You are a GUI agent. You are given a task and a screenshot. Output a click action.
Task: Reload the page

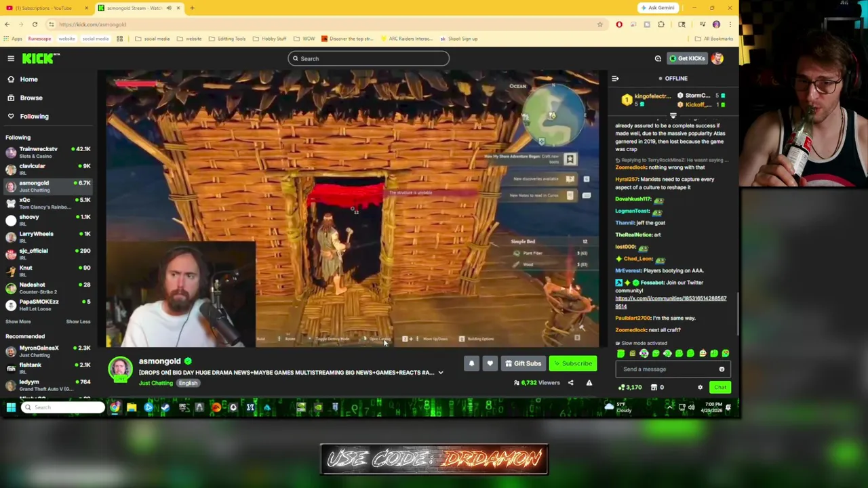pyautogui.click(x=35, y=24)
